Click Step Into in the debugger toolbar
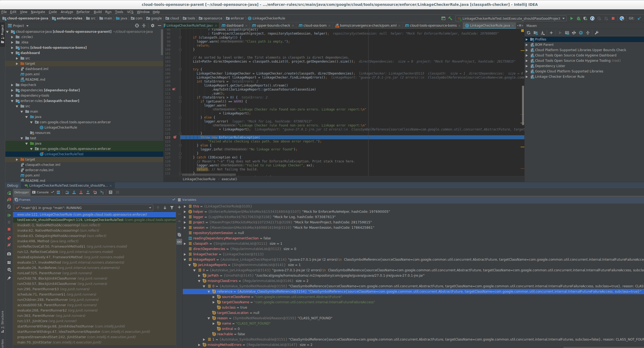Image resolution: width=644 pixels, height=348 pixels. (x=74, y=192)
